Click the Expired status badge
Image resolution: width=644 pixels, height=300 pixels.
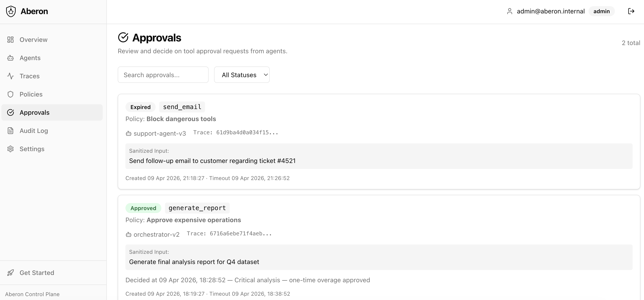point(140,107)
